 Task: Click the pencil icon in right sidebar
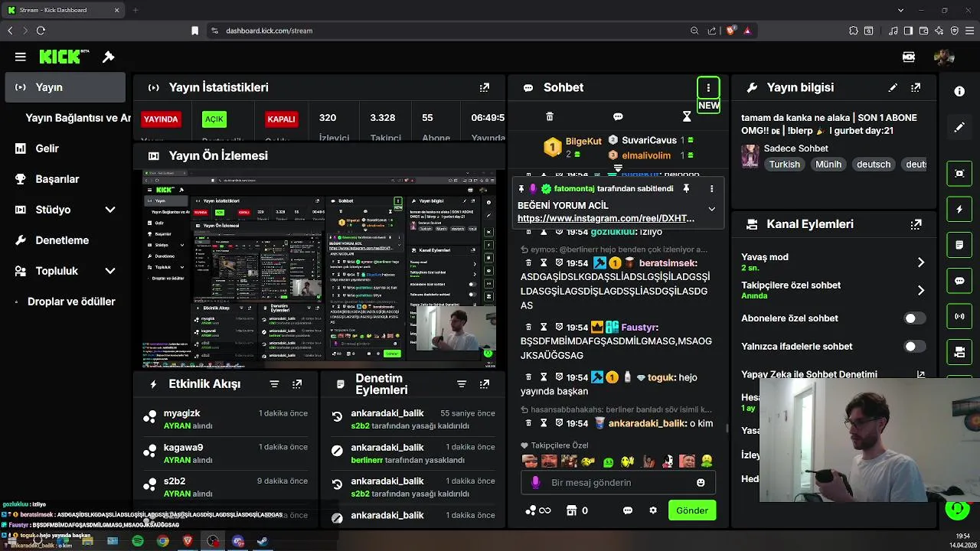click(x=959, y=127)
